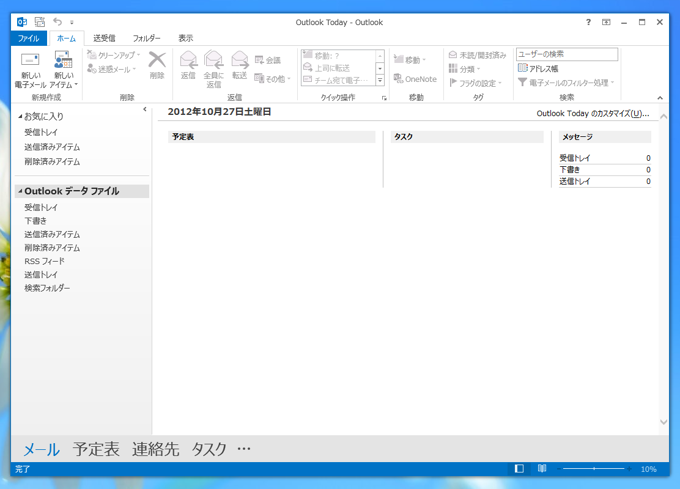Switch to the フォルダー tab
The width and height of the screenshot is (680, 489).
[147, 38]
